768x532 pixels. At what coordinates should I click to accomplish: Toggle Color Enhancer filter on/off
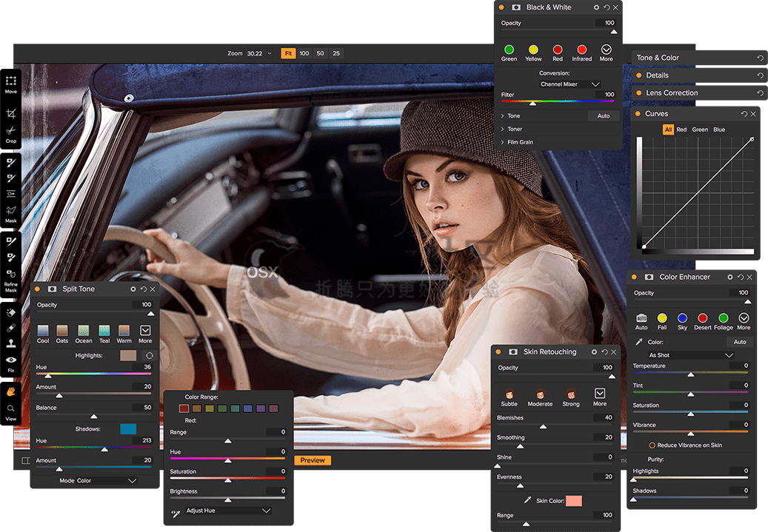coord(634,277)
